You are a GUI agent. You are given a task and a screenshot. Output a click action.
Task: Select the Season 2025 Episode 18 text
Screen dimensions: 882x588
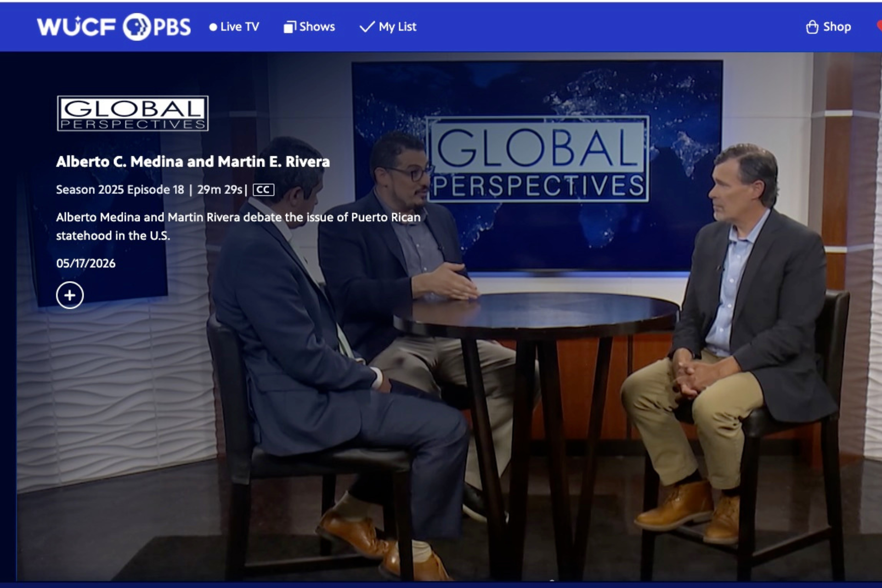120,190
